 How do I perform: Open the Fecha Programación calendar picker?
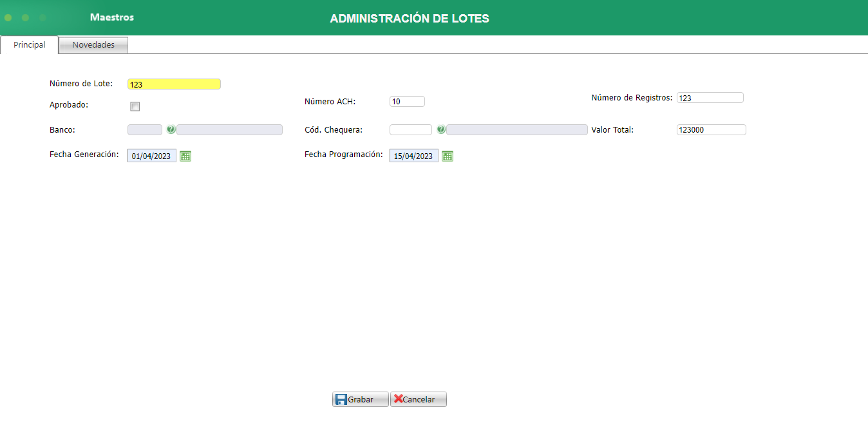pos(448,155)
